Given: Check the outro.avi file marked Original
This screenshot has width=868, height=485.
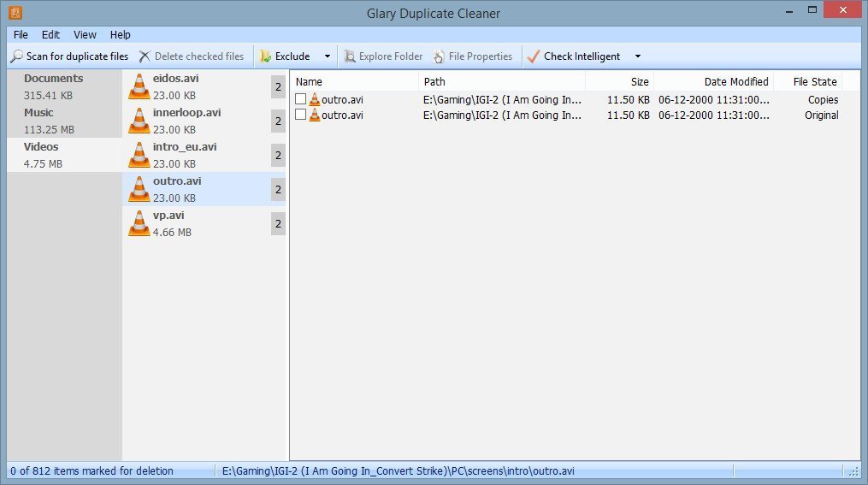Looking at the screenshot, I should pyautogui.click(x=300, y=115).
